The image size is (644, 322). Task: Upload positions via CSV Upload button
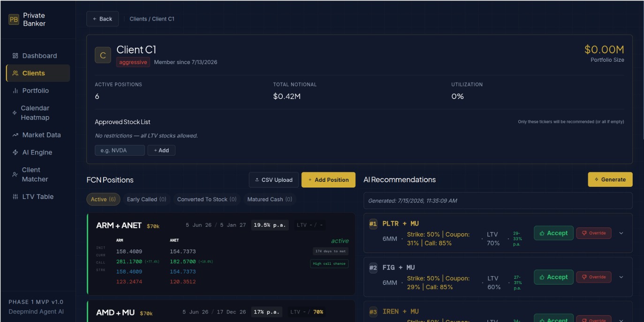click(x=274, y=180)
